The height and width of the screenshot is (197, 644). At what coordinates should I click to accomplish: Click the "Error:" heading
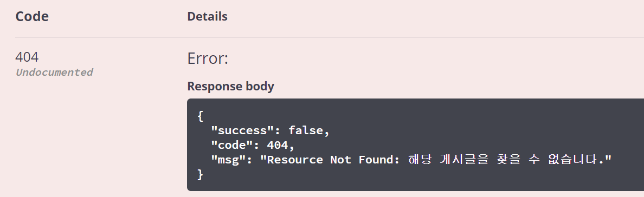point(208,58)
